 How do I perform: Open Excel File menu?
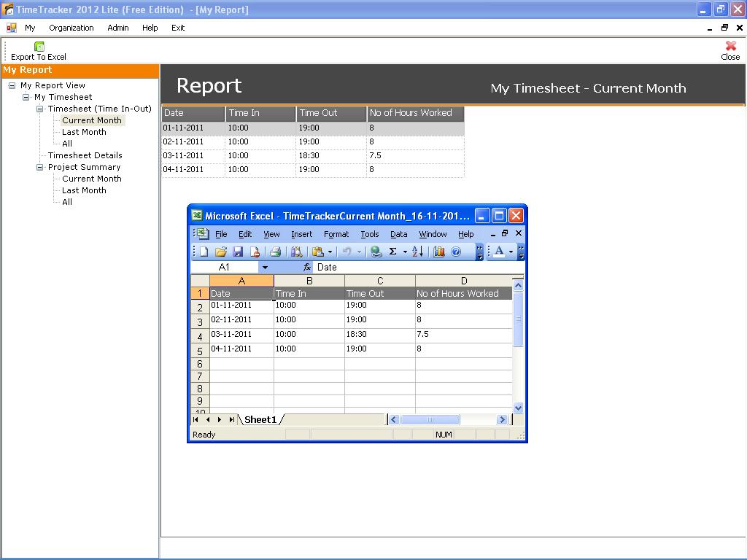pos(221,234)
